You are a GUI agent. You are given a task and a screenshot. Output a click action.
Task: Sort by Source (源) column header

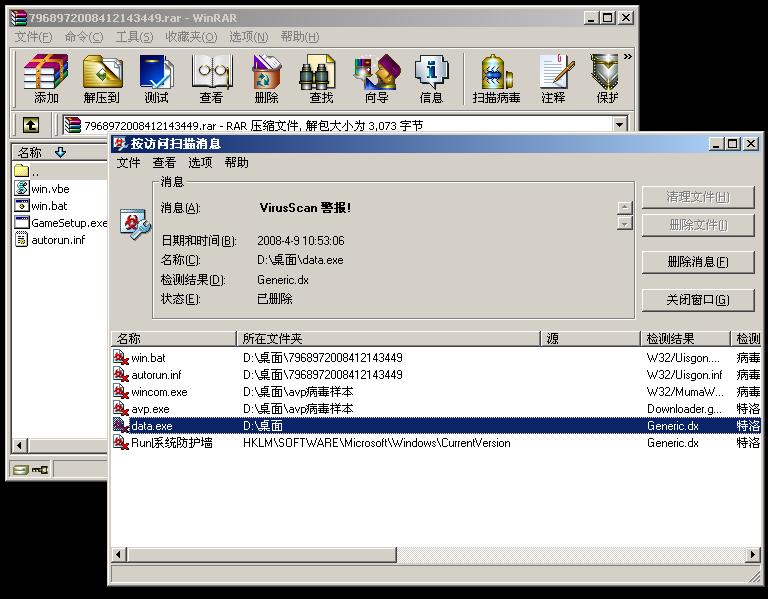[x=591, y=338]
